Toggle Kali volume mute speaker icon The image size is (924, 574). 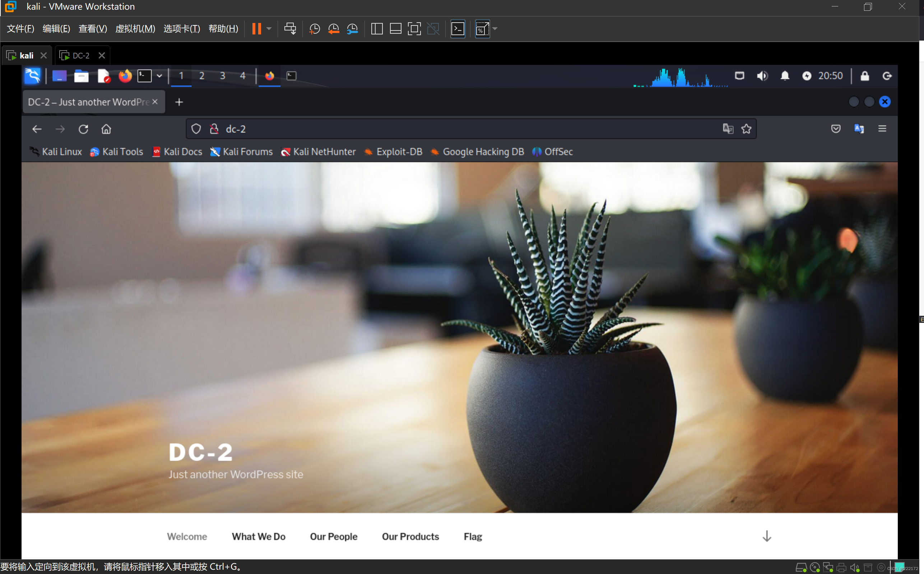[762, 76]
